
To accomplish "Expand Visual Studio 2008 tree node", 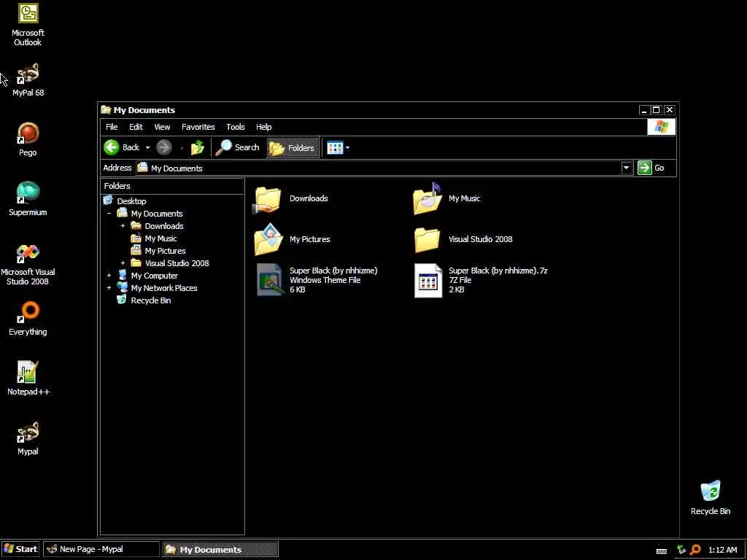I will (123, 262).
